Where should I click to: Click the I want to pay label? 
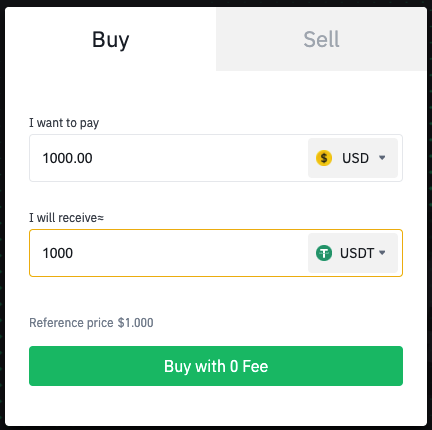tap(64, 123)
